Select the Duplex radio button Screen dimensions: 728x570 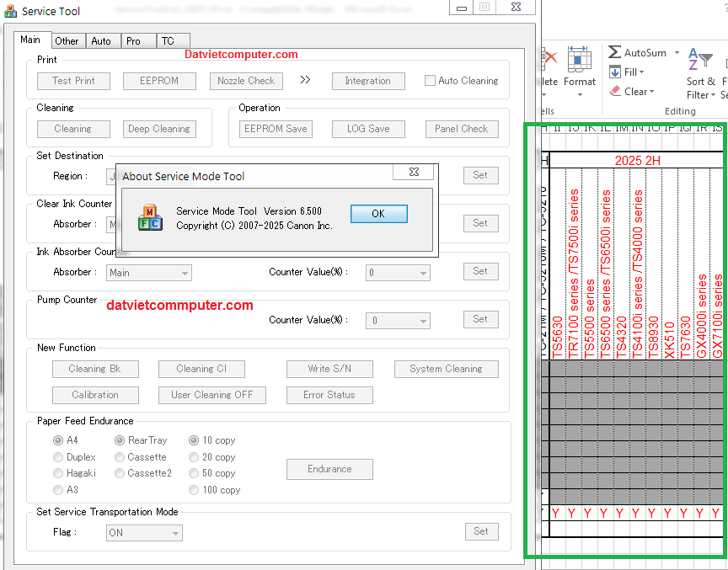pos(58,457)
